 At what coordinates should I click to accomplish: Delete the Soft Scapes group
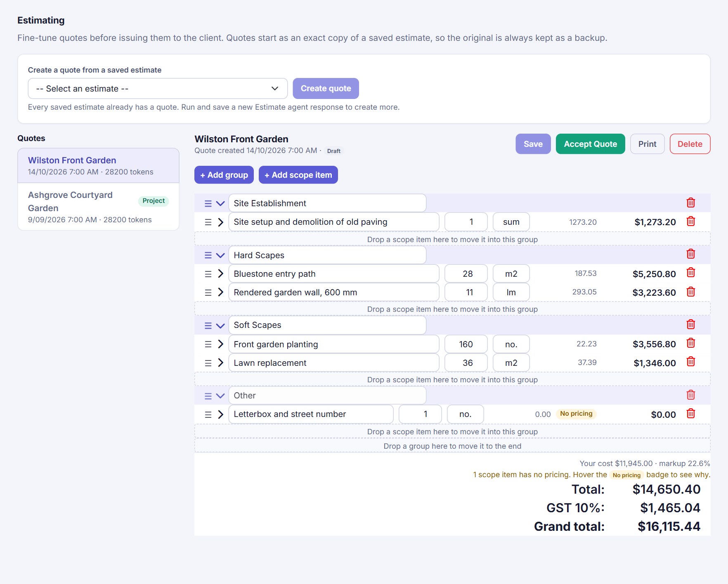[690, 325]
